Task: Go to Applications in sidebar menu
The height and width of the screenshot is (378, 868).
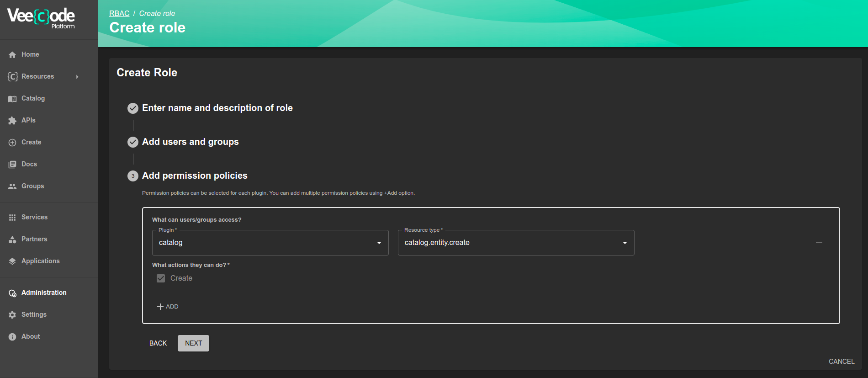Action: pos(40,261)
